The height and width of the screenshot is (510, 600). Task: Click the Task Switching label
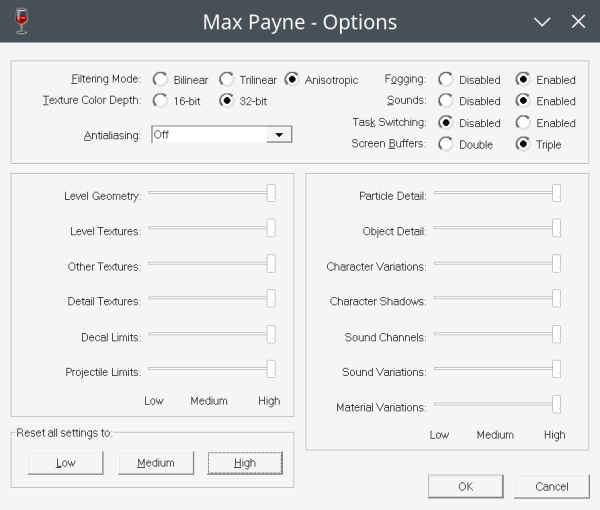click(x=389, y=122)
